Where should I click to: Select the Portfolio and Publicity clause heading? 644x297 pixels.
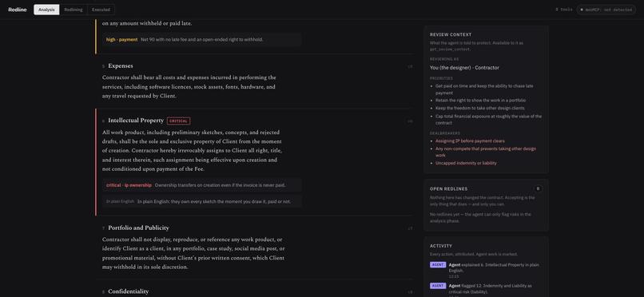click(138, 228)
